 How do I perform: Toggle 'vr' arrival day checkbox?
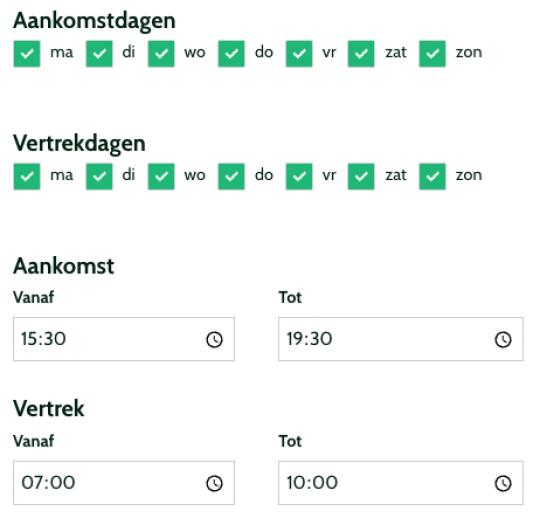coord(299,54)
